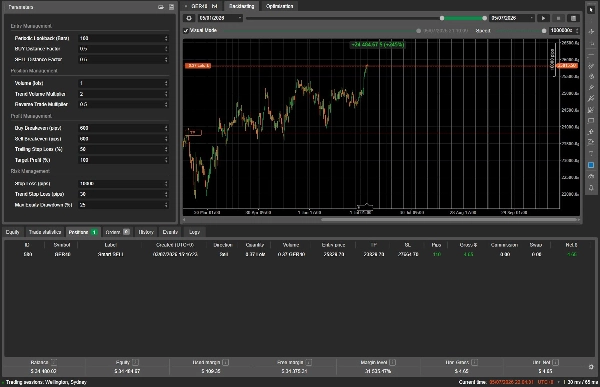This screenshot has width=600, height=387.
Task: Adjust the speed value spinner
Action: tap(577, 30)
